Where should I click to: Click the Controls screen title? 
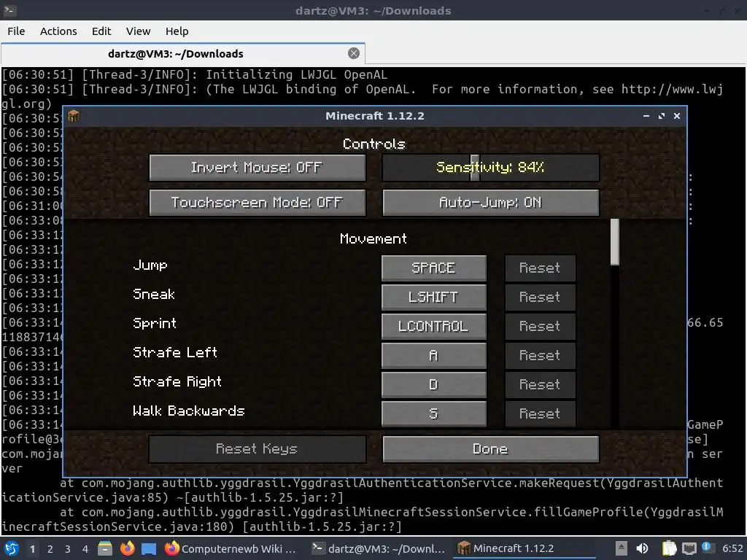tap(374, 144)
